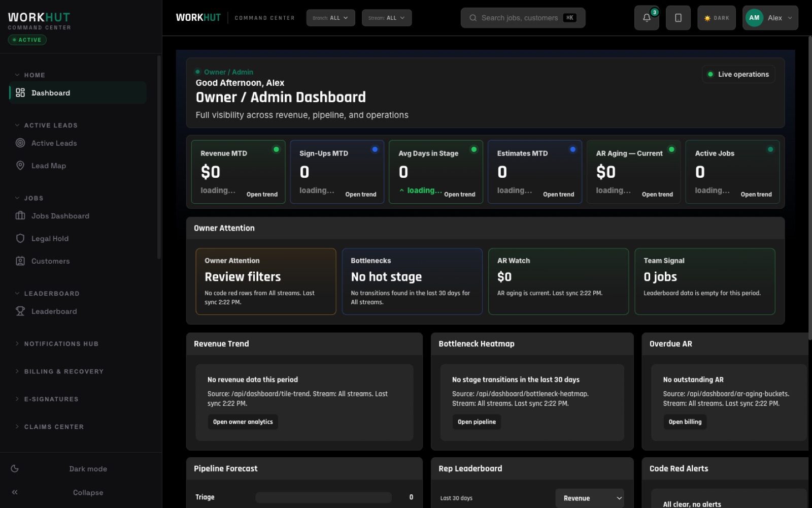812x508 pixels.
Task: Toggle the DARK theme switch
Action: point(716,18)
